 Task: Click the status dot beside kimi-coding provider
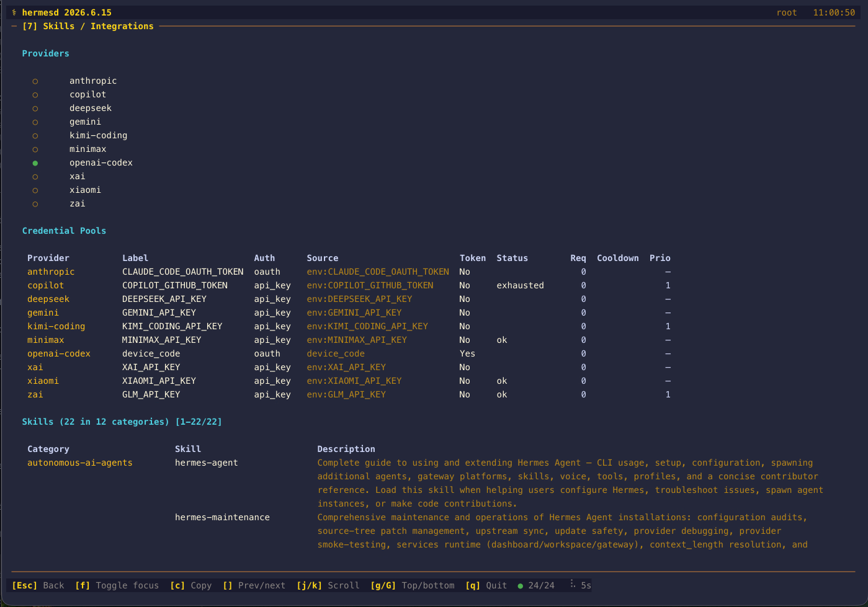pyautogui.click(x=35, y=136)
